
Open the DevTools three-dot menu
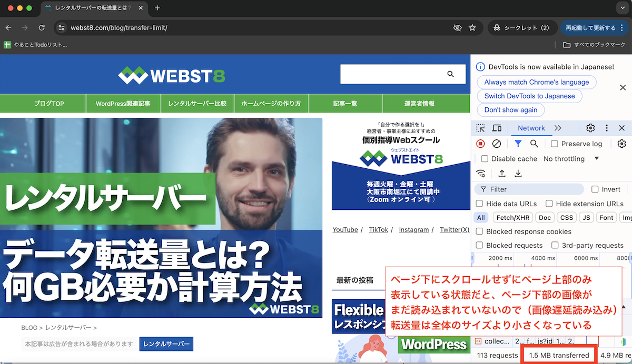pos(607,128)
